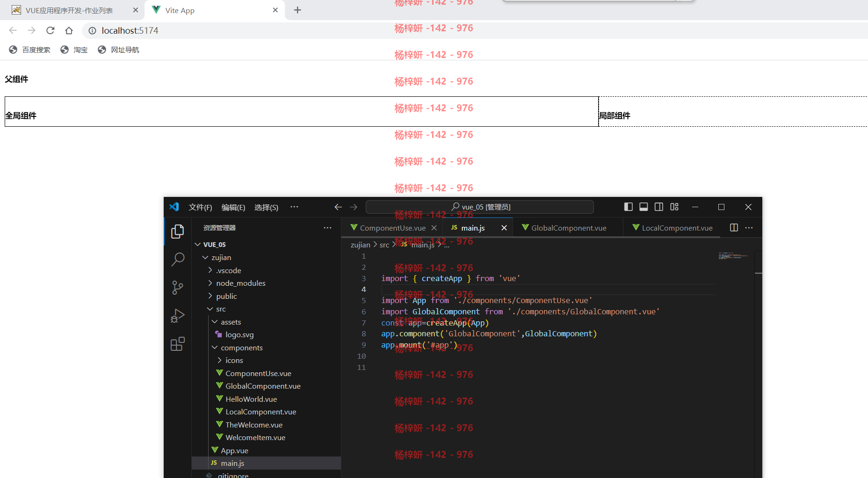This screenshot has width=868, height=478.
Task: Split the editor to the right
Action: coord(734,228)
